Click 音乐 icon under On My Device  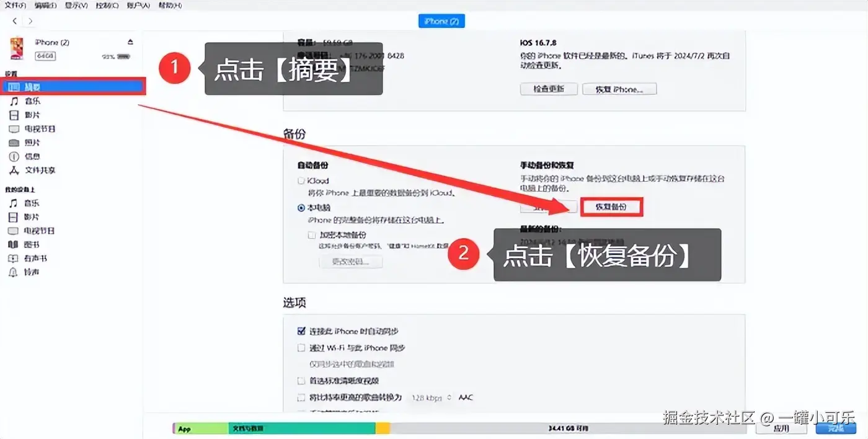[x=14, y=203]
